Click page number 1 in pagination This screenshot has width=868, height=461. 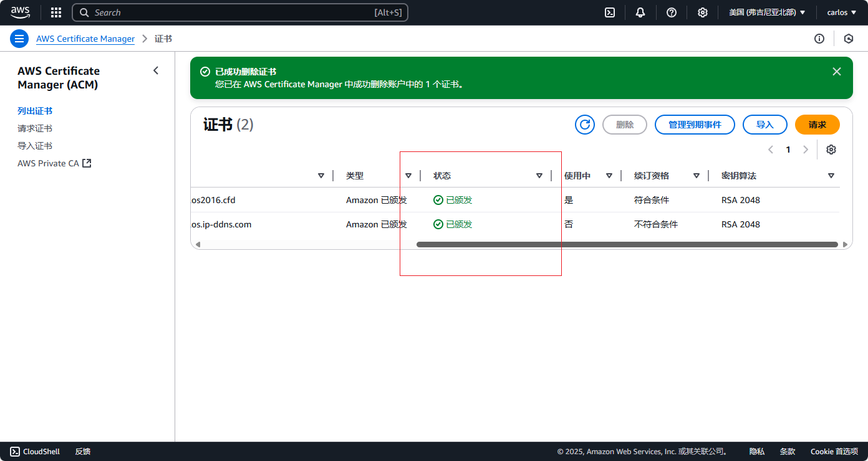coord(788,150)
